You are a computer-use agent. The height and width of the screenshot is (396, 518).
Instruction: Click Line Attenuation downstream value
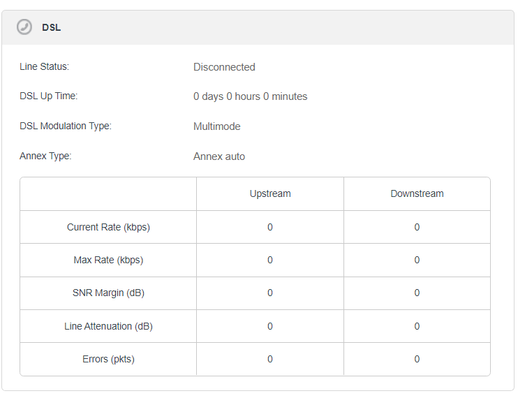click(417, 326)
